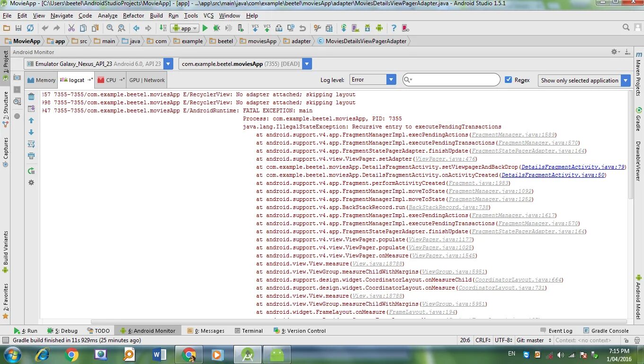The height and width of the screenshot is (364, 644).
Task: Click the Save All floppy disk icon
Action: click(18, 28)
